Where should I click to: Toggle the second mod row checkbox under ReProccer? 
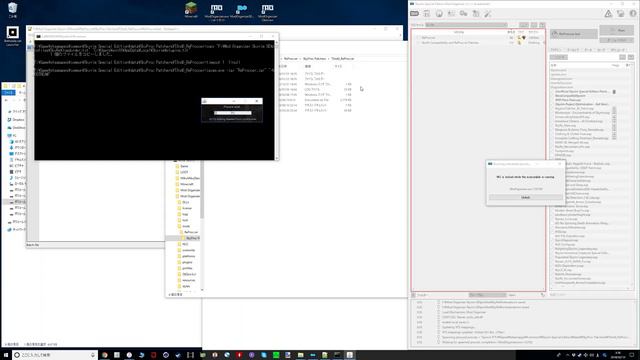(418, 42)
